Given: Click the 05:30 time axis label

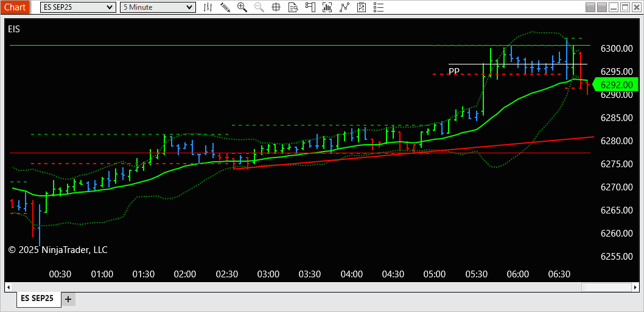Looking at the screenshot, I should [477, 274].
